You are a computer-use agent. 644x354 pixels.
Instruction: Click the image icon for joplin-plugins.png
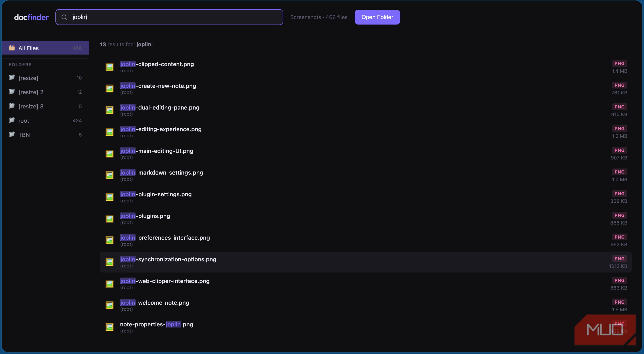click(110, 218)
